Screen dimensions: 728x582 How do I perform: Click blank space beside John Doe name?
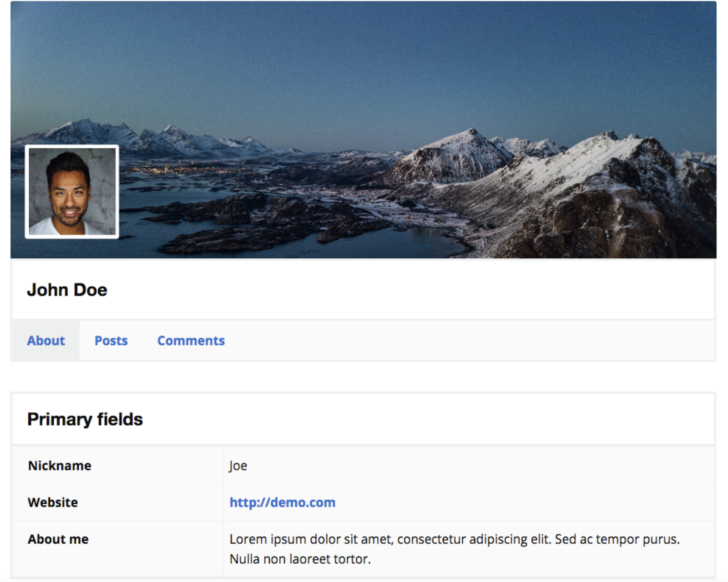pyautogui.click(x=409, y=290)
